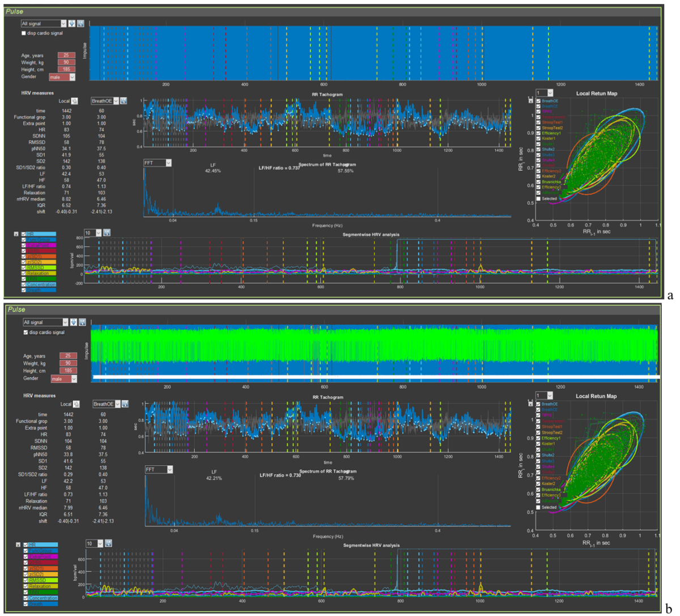Click the small x icon left of HR legend in panel b

(18, 545)
